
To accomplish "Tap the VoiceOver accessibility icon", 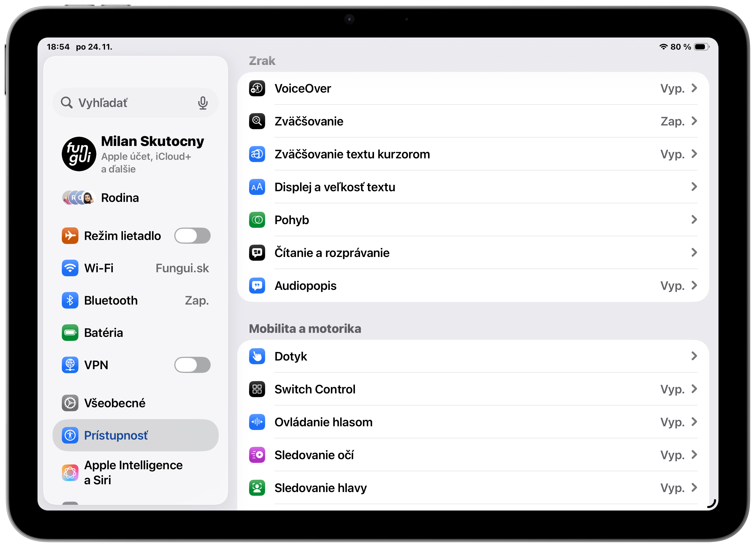I will [257, 89].
